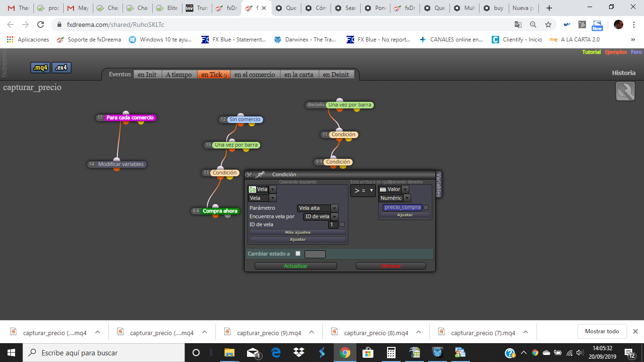
Task: Click the Más ajustes button
Action: pos(297,232)
